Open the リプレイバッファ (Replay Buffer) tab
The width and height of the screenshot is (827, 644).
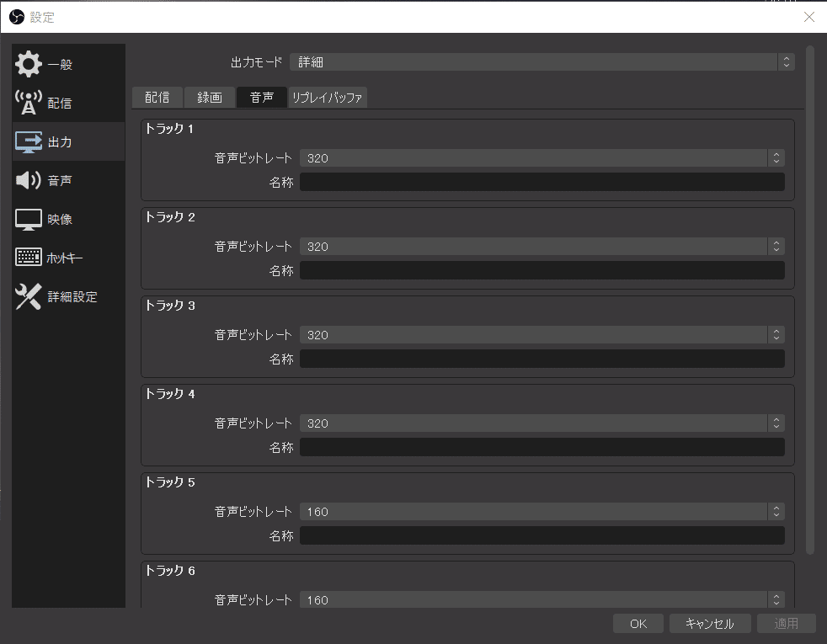[328, 97]
